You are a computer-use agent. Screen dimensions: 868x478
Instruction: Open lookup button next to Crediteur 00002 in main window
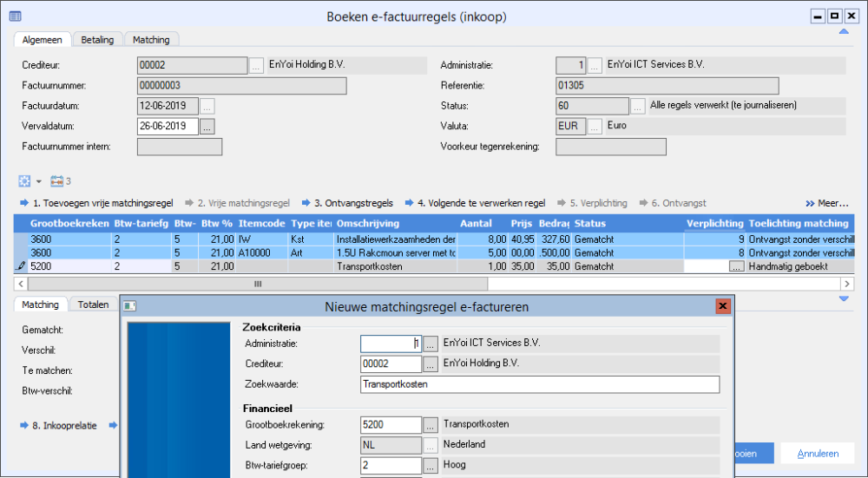[256, 65]
